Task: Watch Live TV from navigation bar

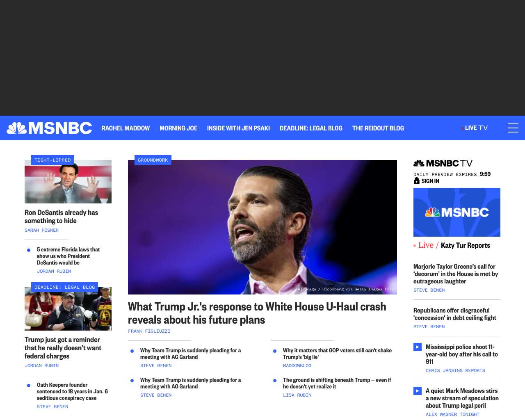Action: click(x=475, y=128)
